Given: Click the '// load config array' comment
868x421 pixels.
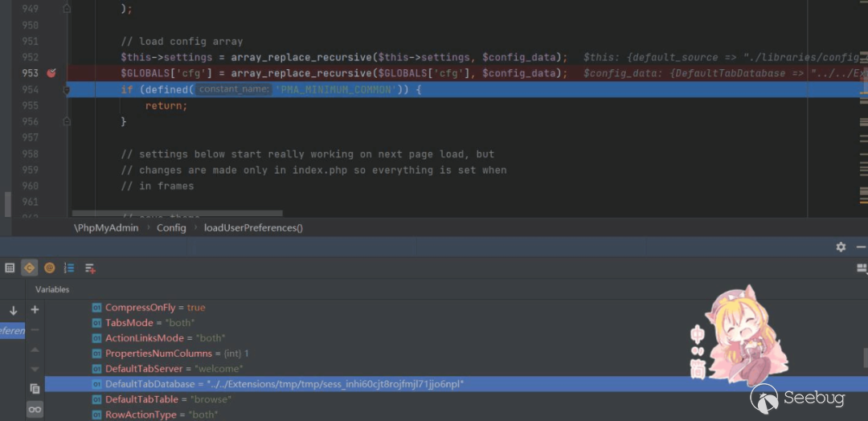Looking at the screenshot, I should [x=182, y=42].
